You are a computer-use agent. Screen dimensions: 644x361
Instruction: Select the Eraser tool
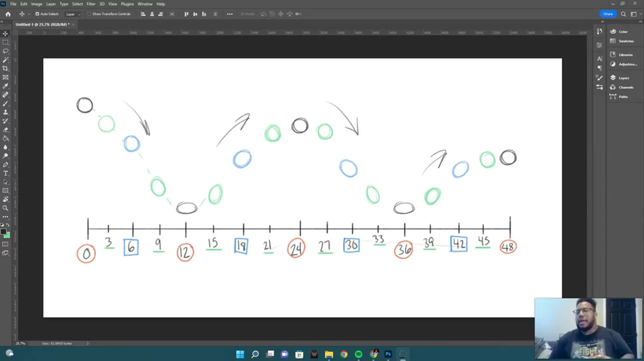pyautogui.click(x=5, y=130)
